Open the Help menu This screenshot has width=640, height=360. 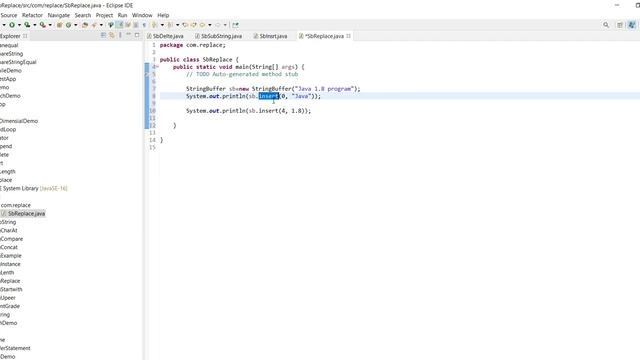(163, 15)
